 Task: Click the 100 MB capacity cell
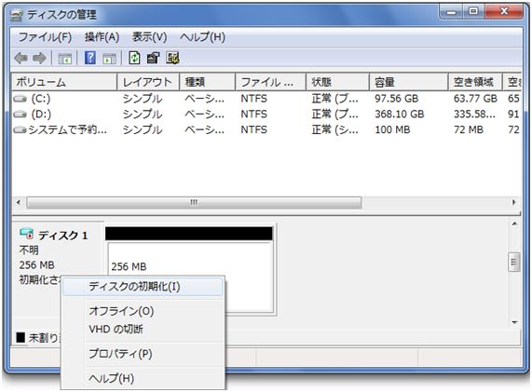click(392, 129)
